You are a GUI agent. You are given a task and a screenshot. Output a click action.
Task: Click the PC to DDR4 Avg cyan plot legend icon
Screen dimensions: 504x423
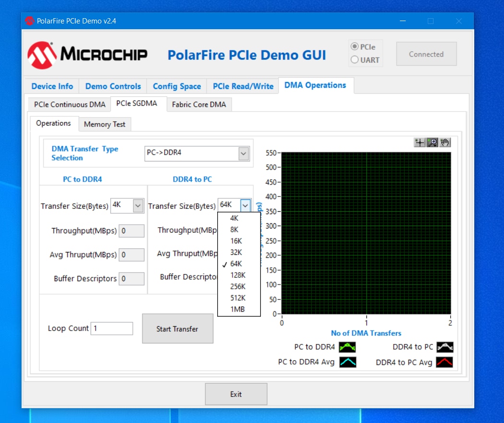tap(348, 362)
